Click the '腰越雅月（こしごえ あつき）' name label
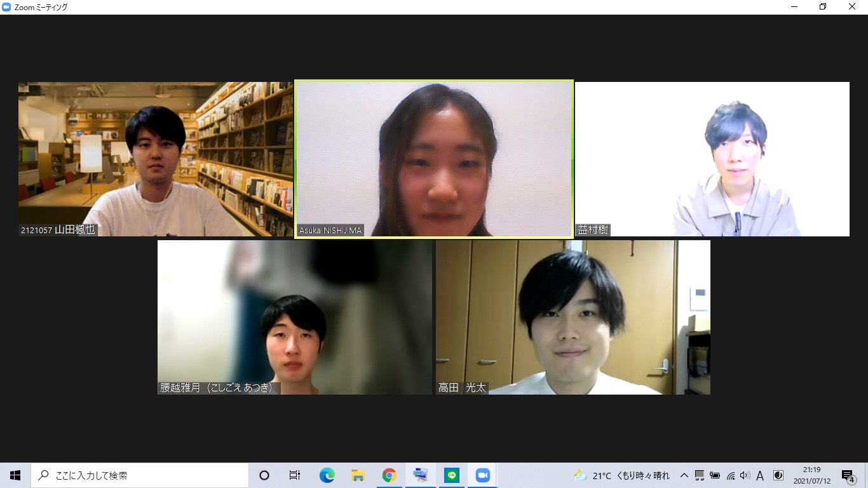 (219, 388)
